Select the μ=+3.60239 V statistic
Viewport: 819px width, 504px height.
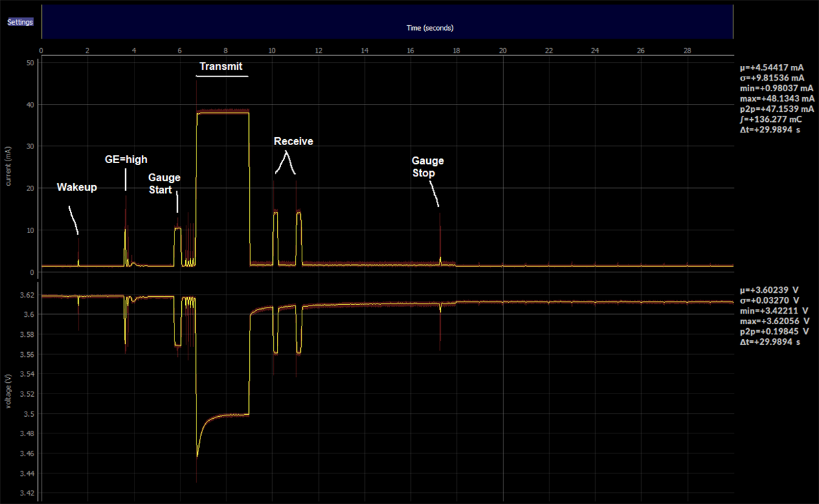769,290
